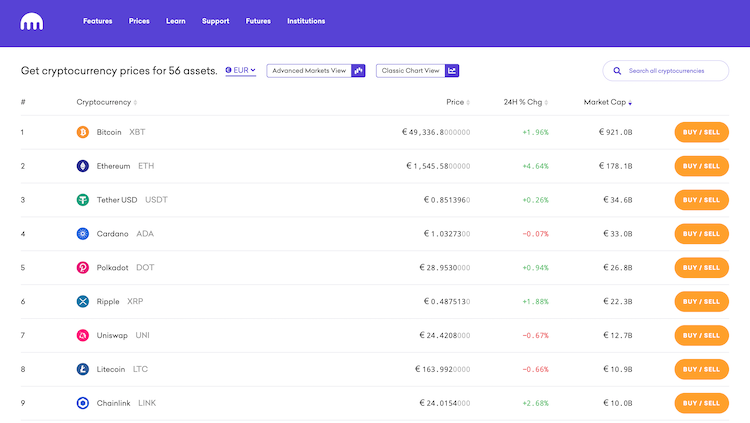
Task: Focus the Search all cryptocurrencies field
Action: (x=666, y=71)
